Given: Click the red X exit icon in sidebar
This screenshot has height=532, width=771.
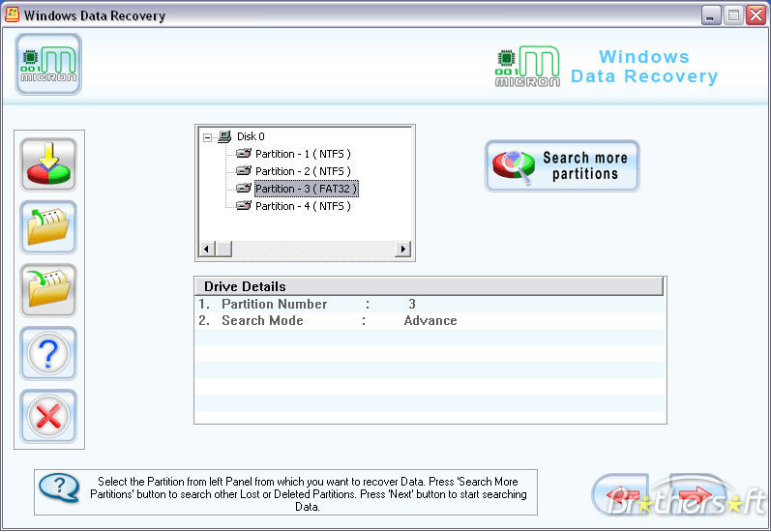Looking at the screenshot, I should tap(48, 416).
